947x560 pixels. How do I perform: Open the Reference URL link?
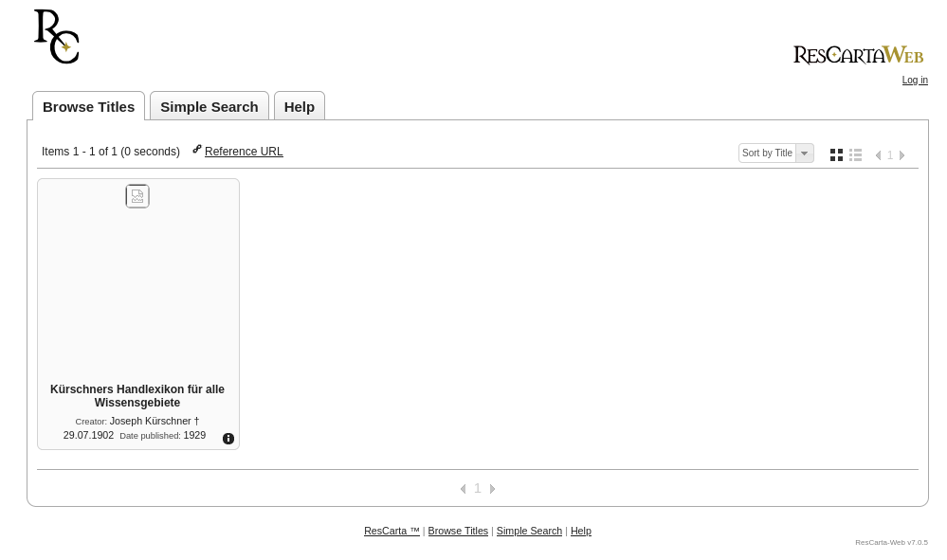coord(243,152)
